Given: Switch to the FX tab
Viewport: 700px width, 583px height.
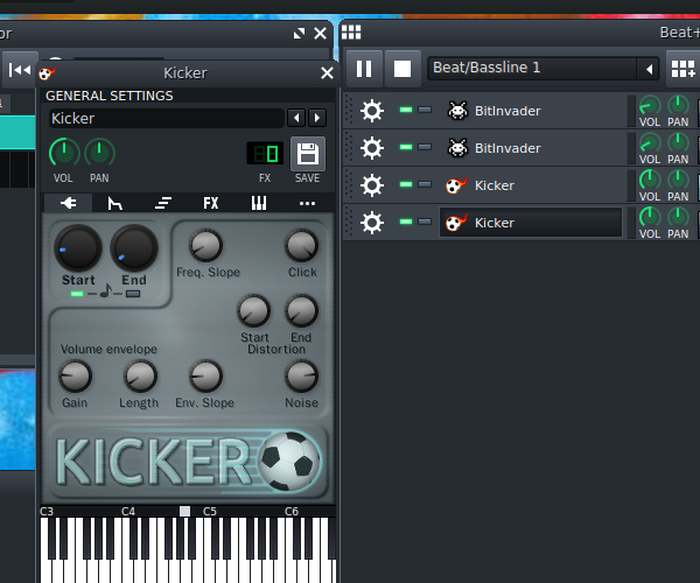Looking at the screenshot, I should 211,204.
